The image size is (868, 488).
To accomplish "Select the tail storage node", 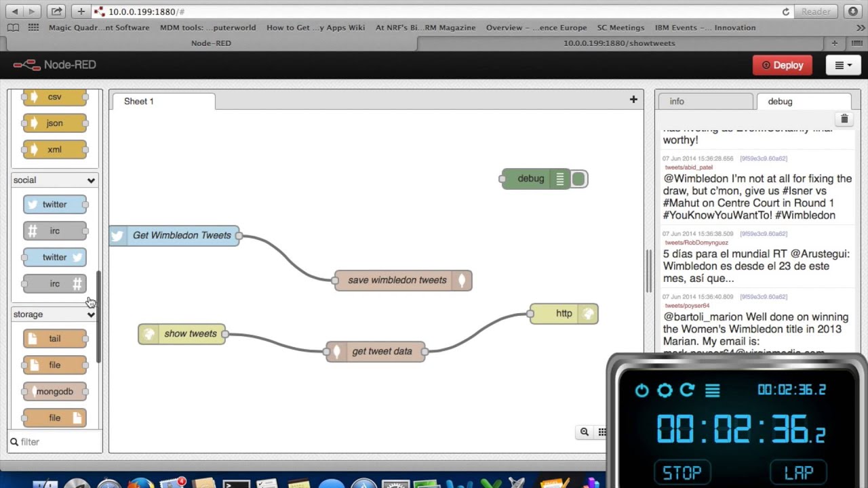I will 55,338.
